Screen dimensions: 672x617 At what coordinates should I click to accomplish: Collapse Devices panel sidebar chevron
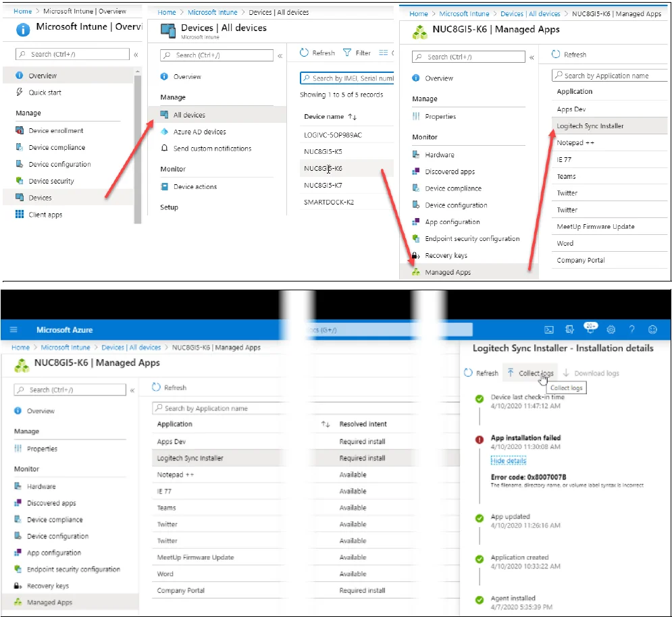click(280, 56)
